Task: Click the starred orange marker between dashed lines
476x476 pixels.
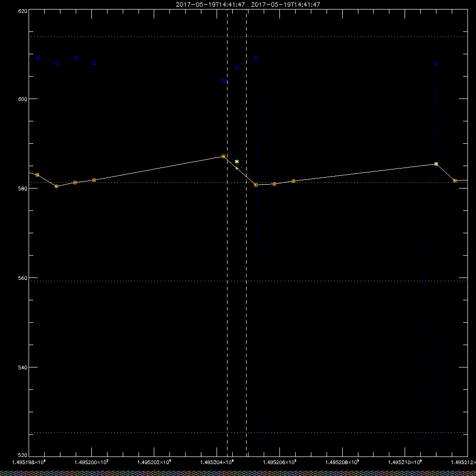Action: coord(237,161)
